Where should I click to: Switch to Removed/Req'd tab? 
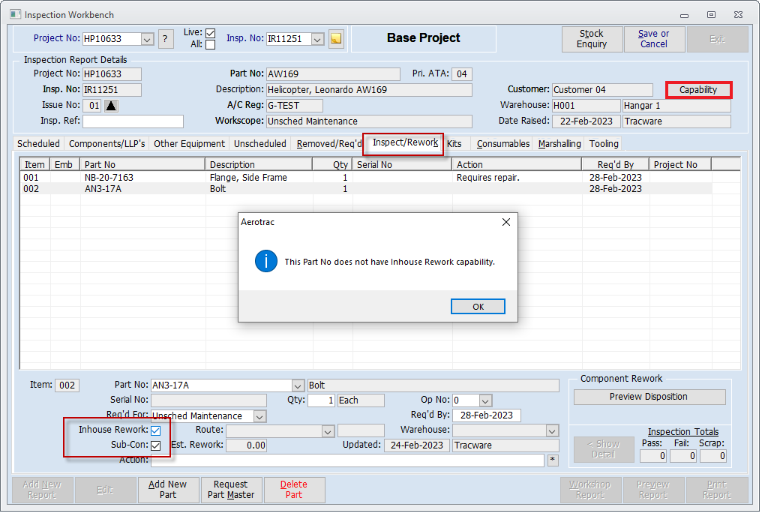[329, 144]
